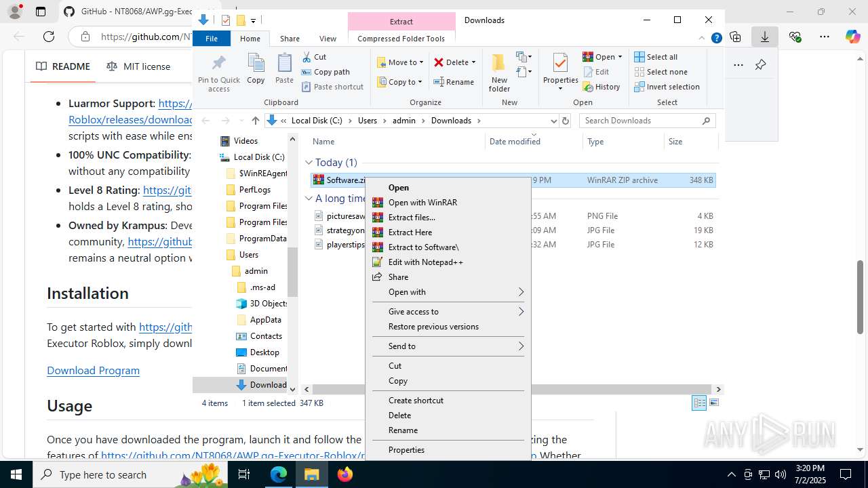Click the Edge refresh button

point(49,37)
